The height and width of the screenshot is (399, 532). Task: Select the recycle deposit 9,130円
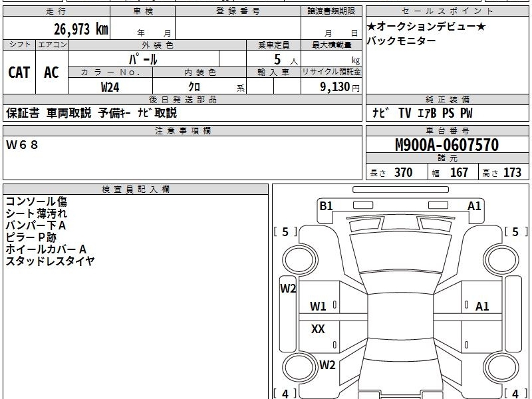[340, 87]
